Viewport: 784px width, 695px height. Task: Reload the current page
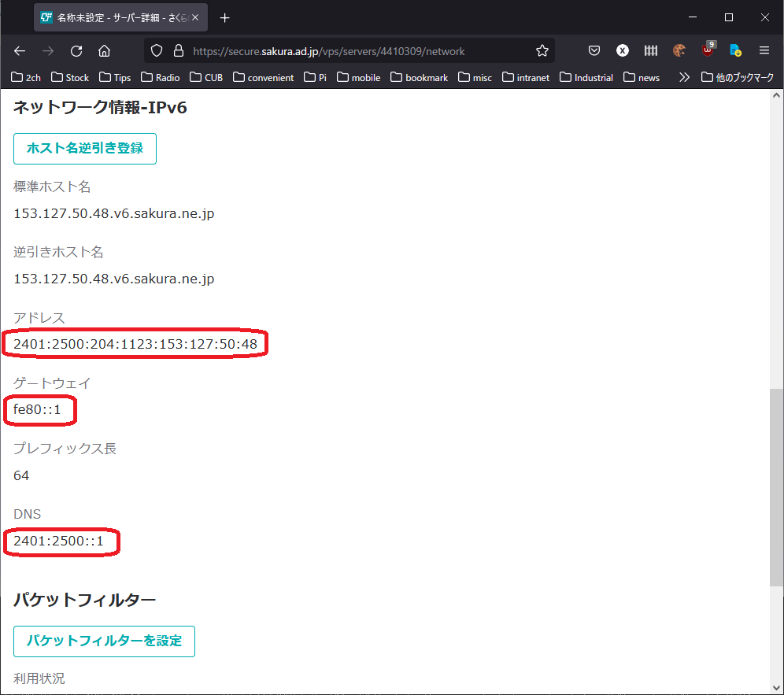(76, 50)
